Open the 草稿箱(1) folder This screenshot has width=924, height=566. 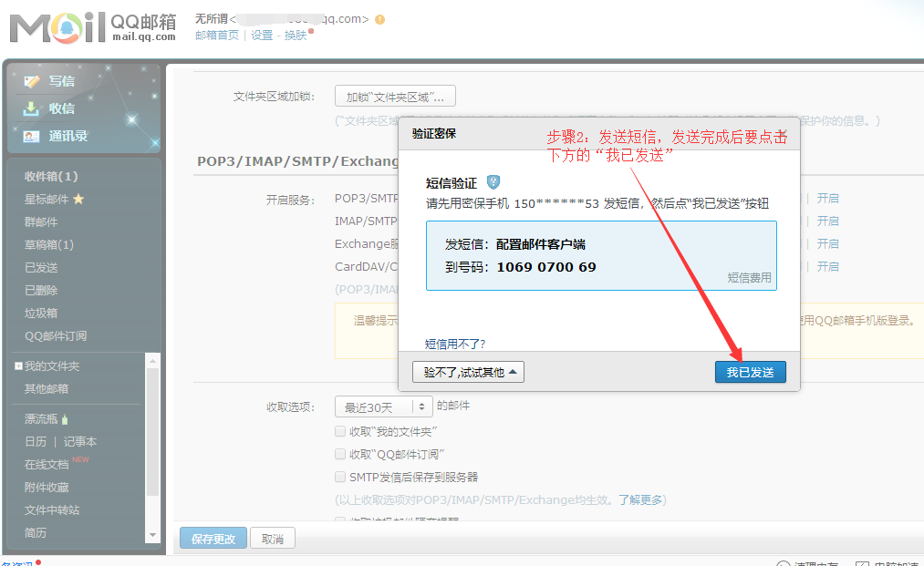point(49,244)
